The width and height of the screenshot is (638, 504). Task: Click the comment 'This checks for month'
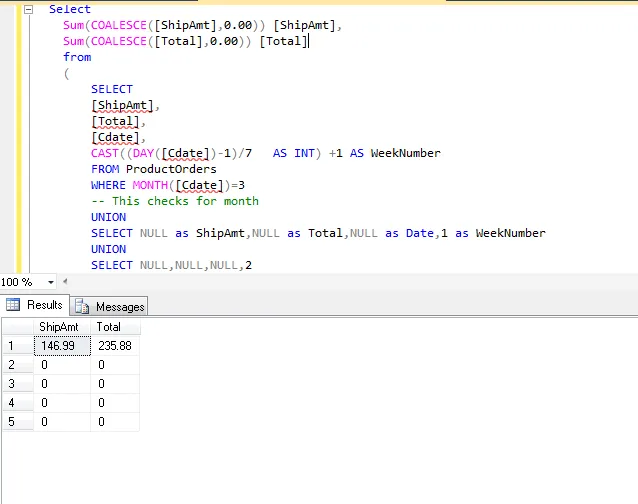175,201
